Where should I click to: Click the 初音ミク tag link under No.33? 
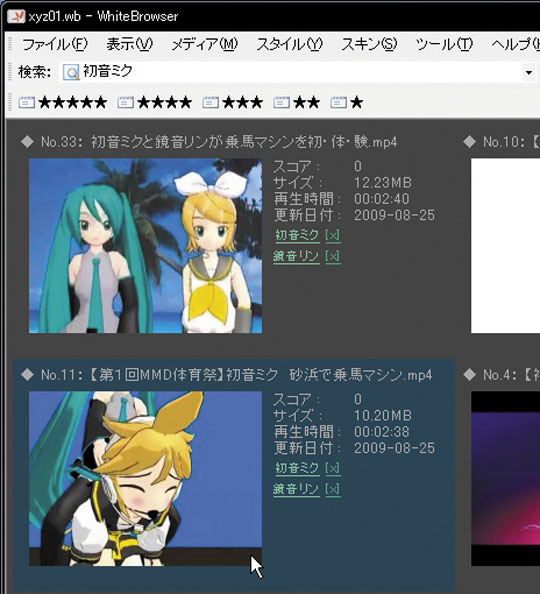pos(297,236)
